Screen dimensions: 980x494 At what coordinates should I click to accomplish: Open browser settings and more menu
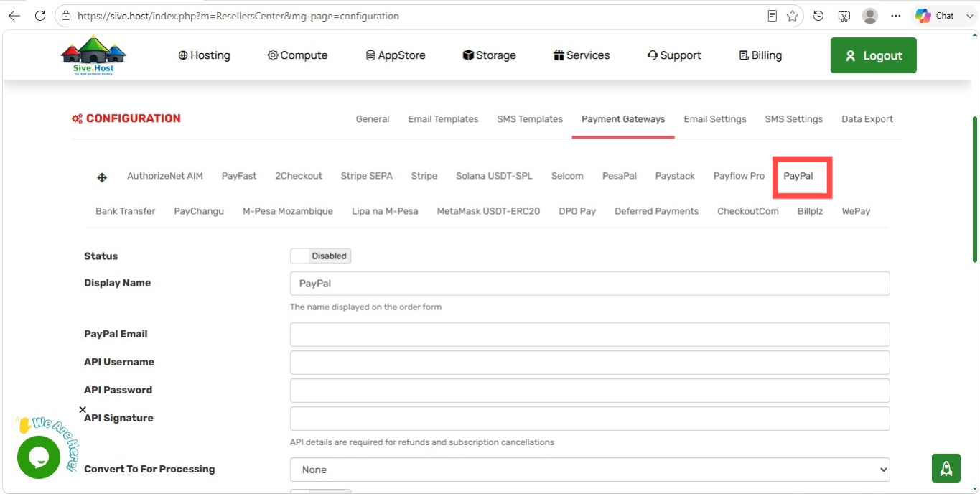[x=896, y=16]
